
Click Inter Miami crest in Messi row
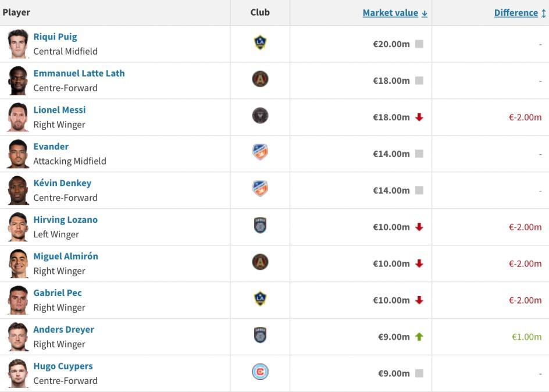click(260, 116)
